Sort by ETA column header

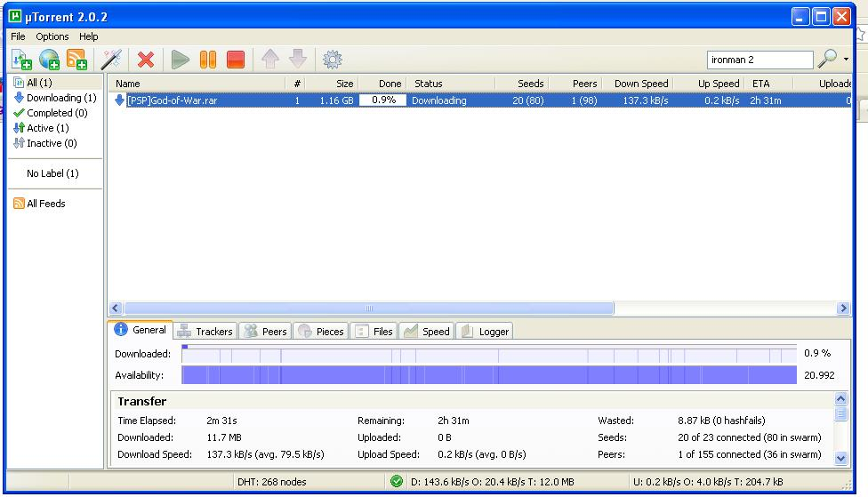point(768,84)
